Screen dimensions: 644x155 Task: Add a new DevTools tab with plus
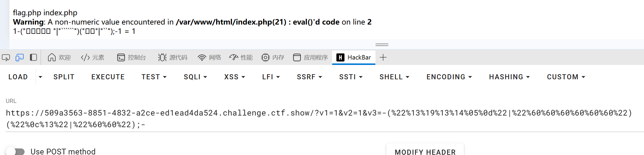(x=383, y=57)
